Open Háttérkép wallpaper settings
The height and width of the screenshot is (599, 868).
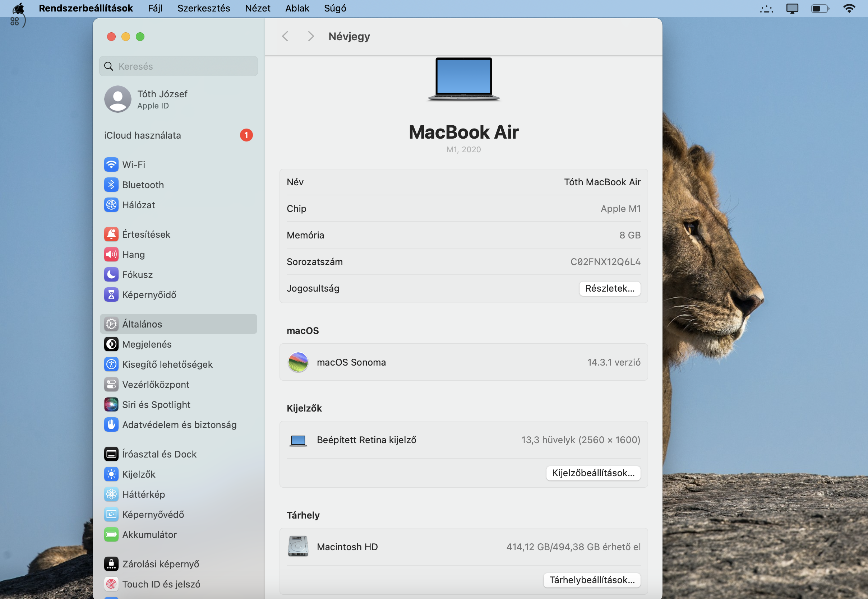(x=178, y=494)
